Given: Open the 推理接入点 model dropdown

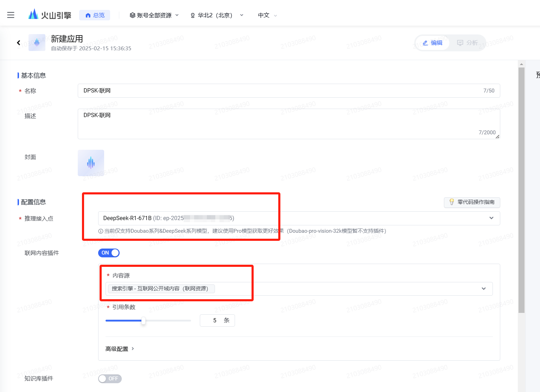Looking at the screenshot, I should (299, 218).
